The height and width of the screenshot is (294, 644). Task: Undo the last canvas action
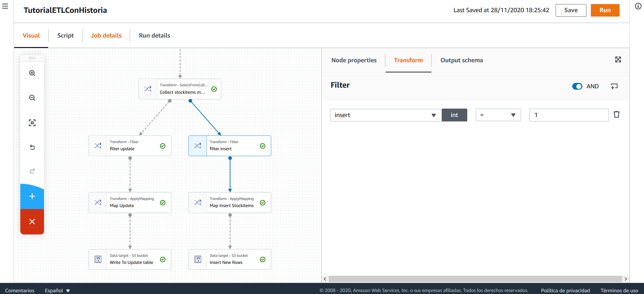click(32, 147)
